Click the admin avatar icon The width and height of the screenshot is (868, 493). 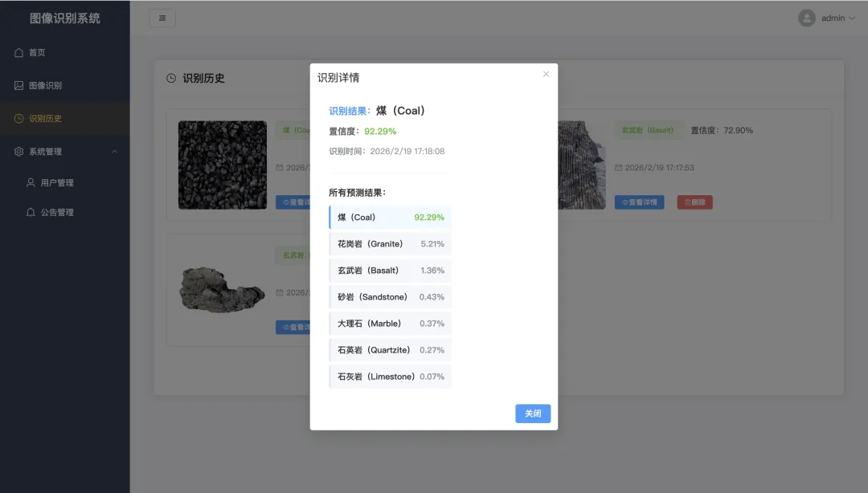(x=807, y=18)
